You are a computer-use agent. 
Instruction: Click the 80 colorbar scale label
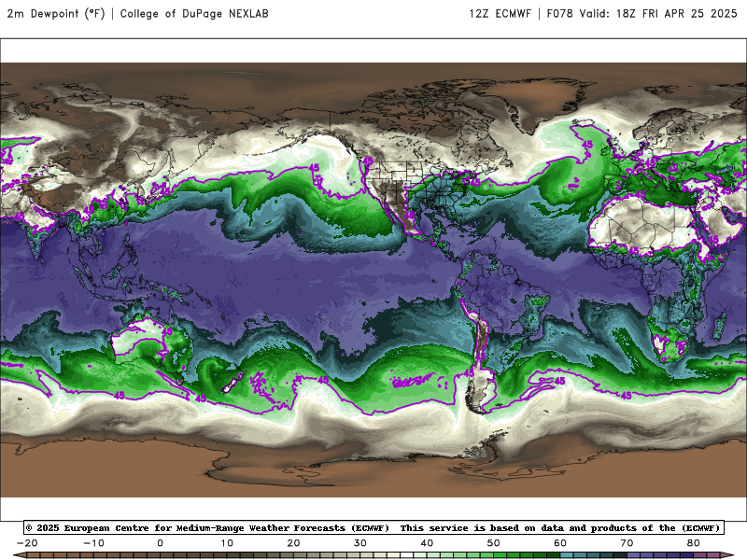tap(693, 543)
